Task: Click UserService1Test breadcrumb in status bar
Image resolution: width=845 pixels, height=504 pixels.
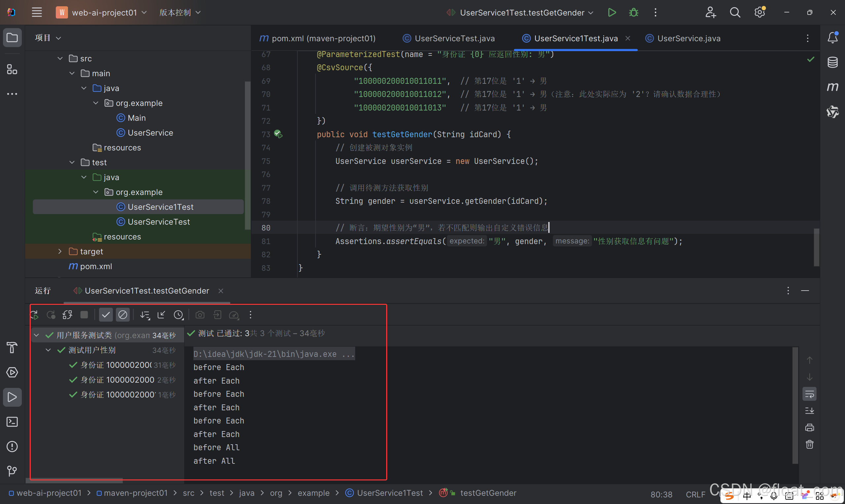Action: [x=389, y=493]
